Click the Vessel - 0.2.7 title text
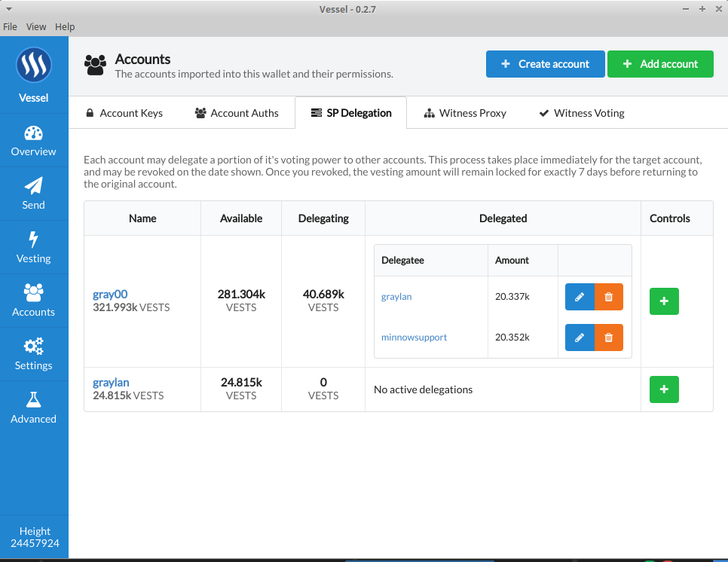This screenshot has width=728, height=562. 347,9
